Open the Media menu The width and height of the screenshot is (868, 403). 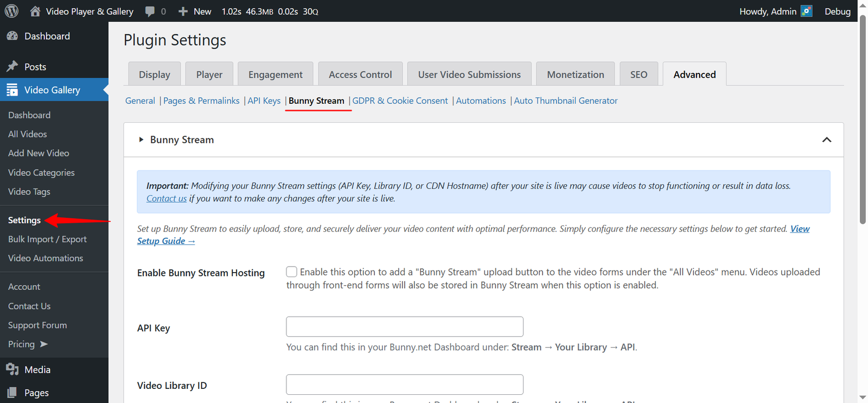[x=54, y=369]
